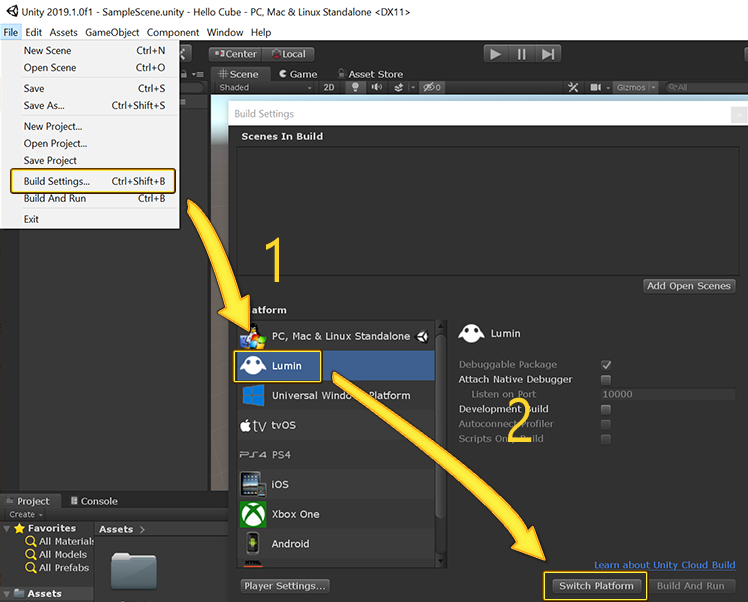Enable Development Build checkbox
The width and height of the screenshot is (748, 602).
click(606, 409)
